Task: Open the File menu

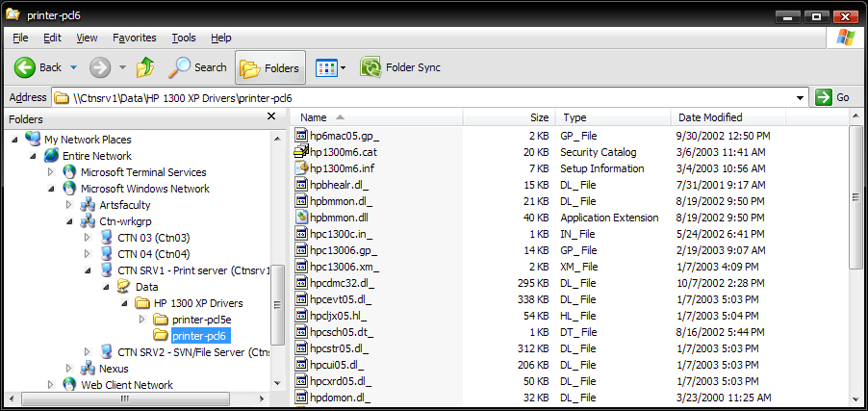Action: [x=20, y=38]
